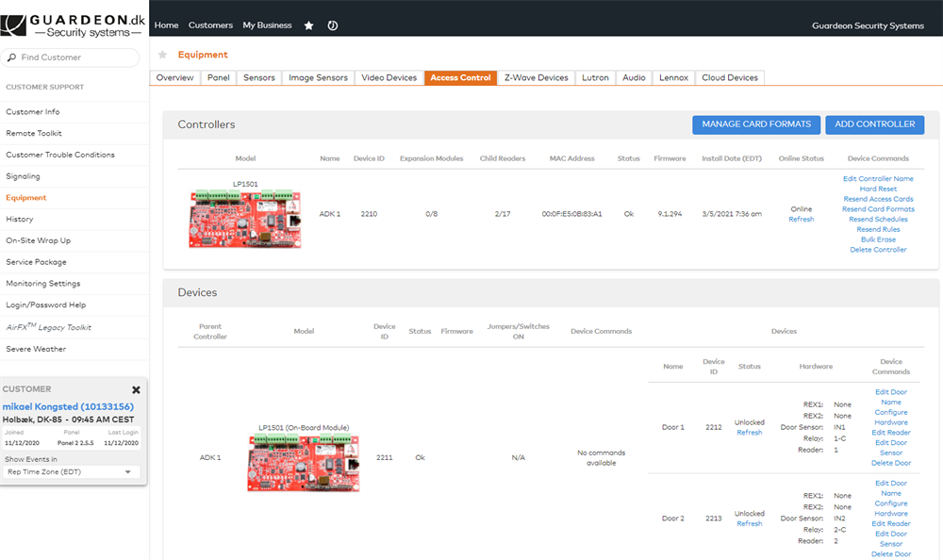Switch to the Lennox tab
Screen dimensions: 943x560
point(673,77)
